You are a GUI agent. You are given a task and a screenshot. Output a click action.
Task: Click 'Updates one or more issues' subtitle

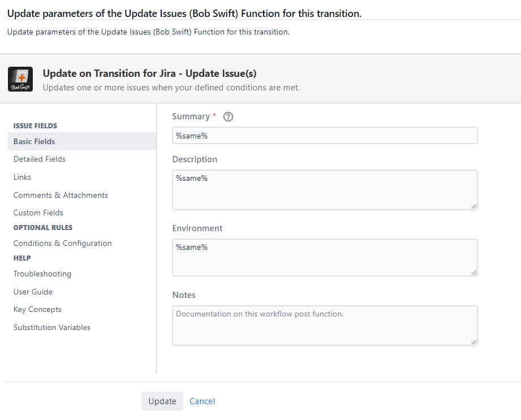click(171, 88)
